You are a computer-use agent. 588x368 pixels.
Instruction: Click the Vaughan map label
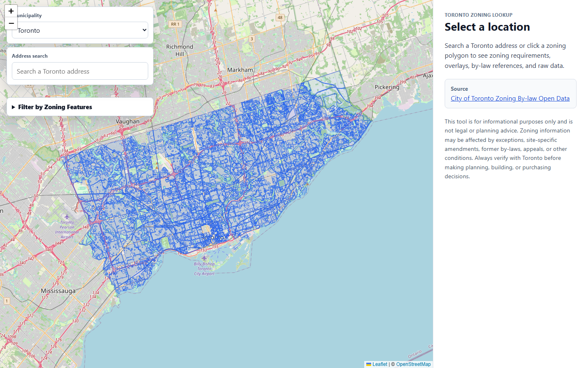pyautogui.click(x=127, y=121)
